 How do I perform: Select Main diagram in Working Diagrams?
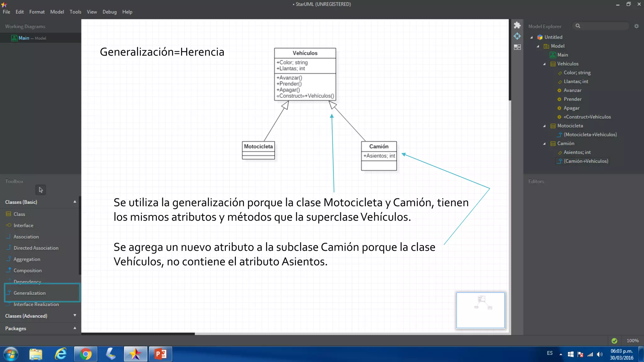coord(40,38)
